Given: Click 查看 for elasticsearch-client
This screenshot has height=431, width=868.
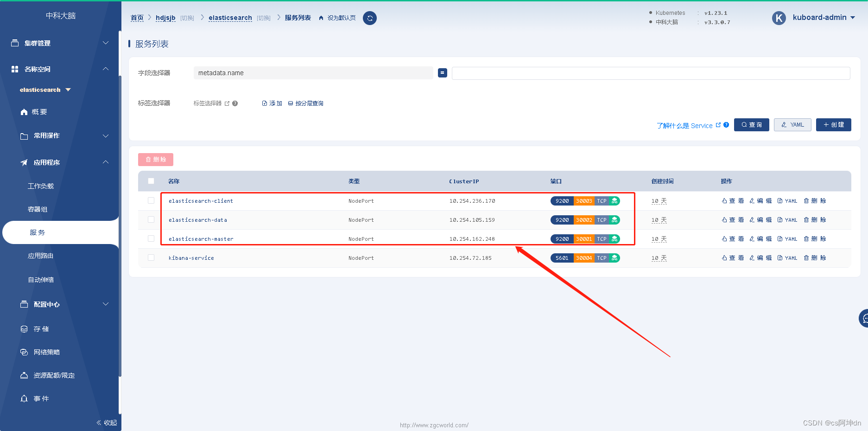Looking at the screenshot, I should click(x=733, y=201).
